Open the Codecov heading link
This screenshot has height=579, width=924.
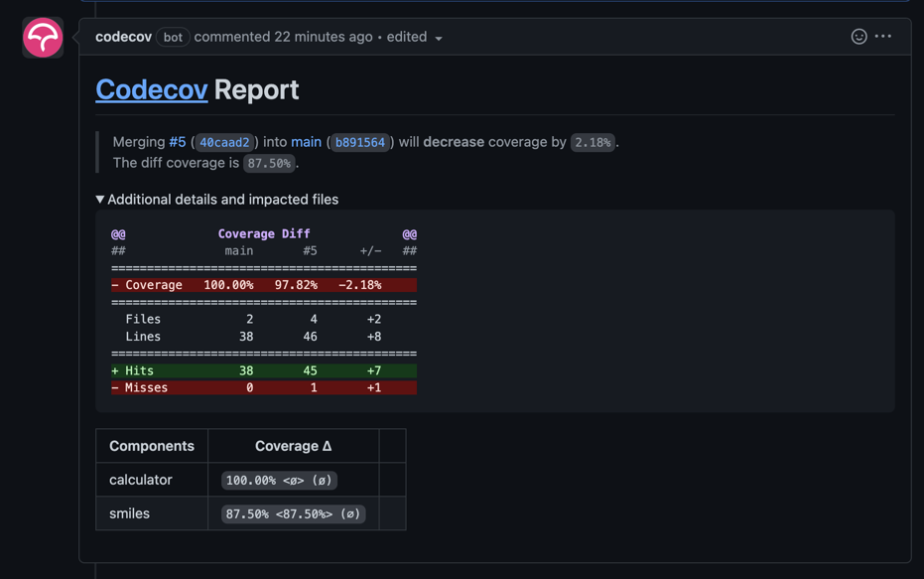pyautogui.click(x=152, y=89)
